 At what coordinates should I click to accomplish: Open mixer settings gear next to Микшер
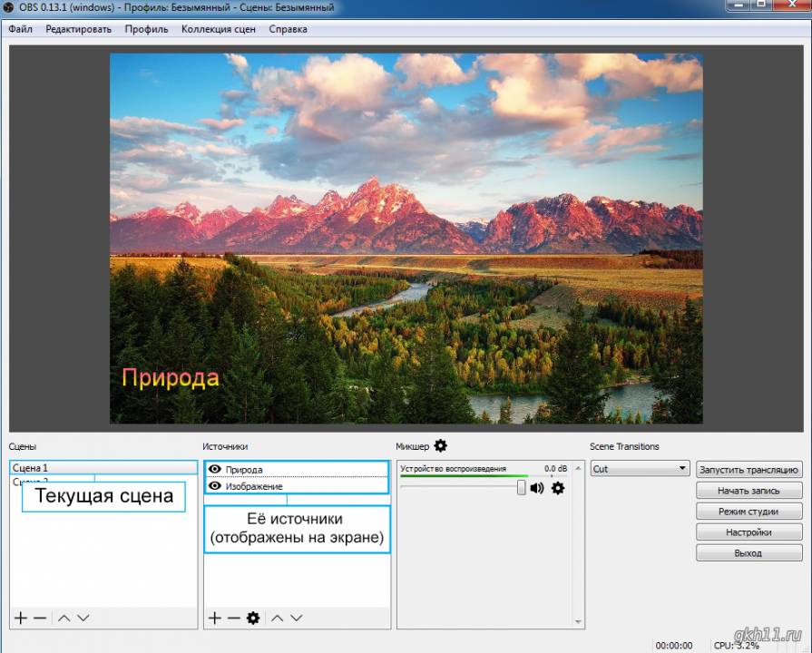point(440,445)
